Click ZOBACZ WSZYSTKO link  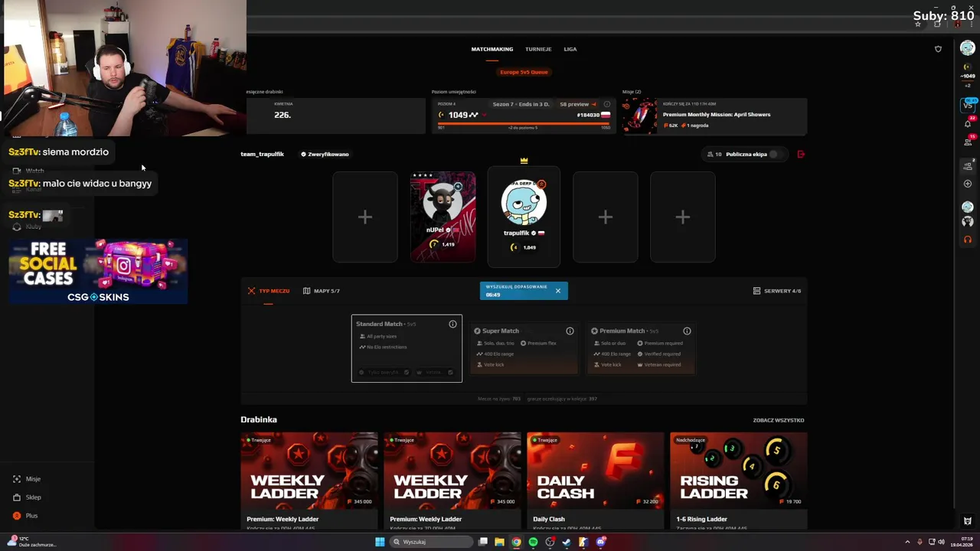pos(779,420)
